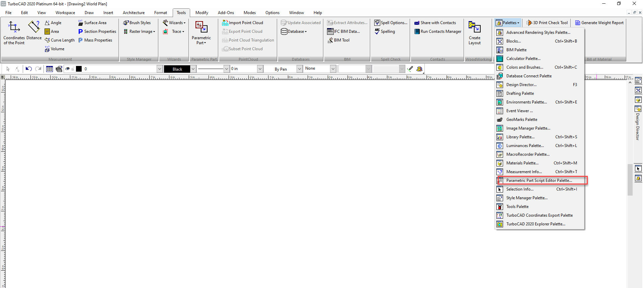Click the Black pen color box
The height and width of the screenshot is (288, 644).
[177, 69]
